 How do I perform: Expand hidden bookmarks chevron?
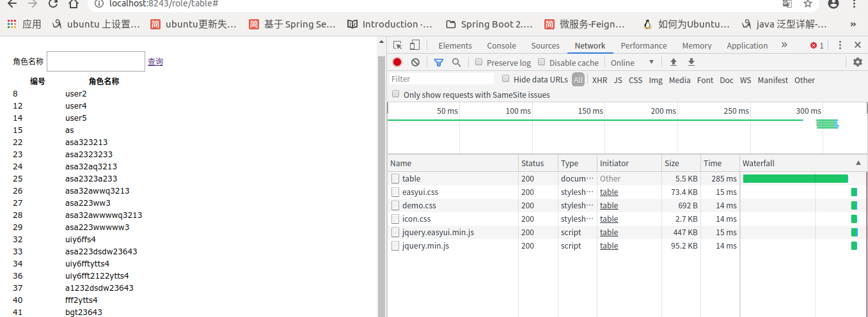tap(853, 24)
